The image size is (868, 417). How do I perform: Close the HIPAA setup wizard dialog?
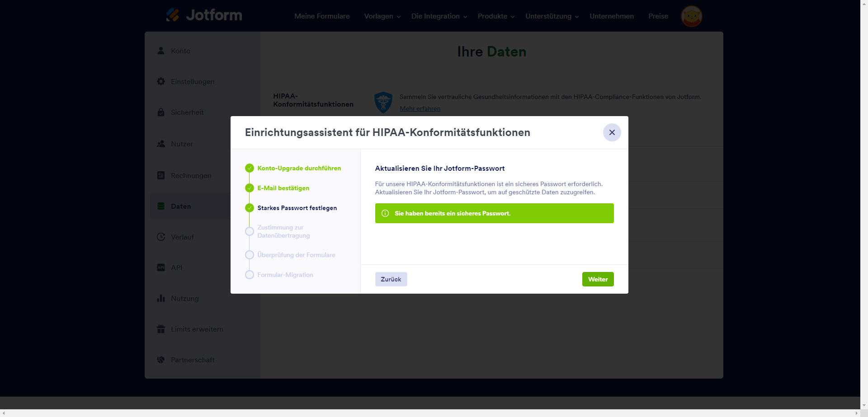click(612, 132)
